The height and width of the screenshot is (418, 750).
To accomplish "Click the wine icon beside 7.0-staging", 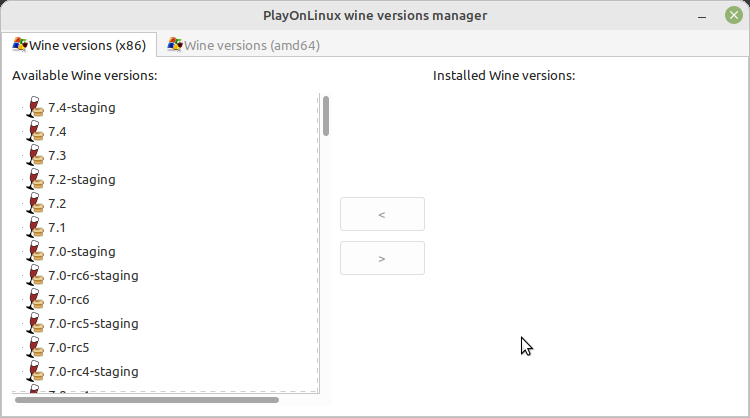I will click(35, 251).
